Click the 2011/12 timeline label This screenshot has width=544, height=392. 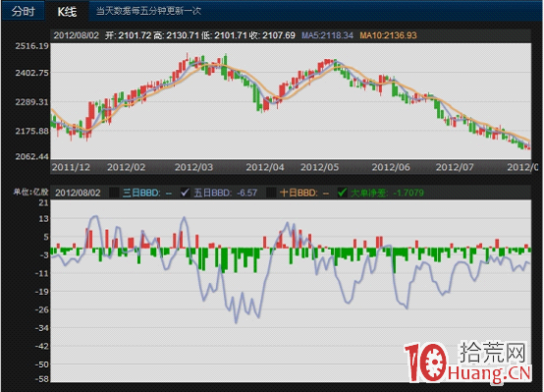(71, 167)
